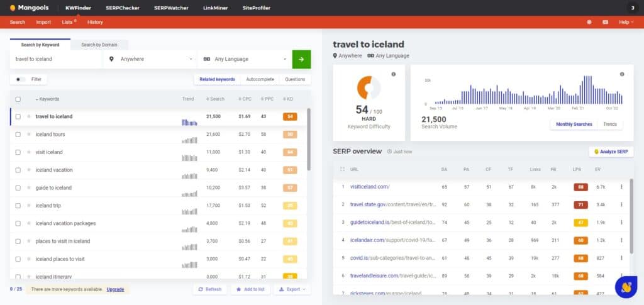Check the 'travel to iceland' row checkbox
This screenshot has width=644, height=305.
pos(18,116)
